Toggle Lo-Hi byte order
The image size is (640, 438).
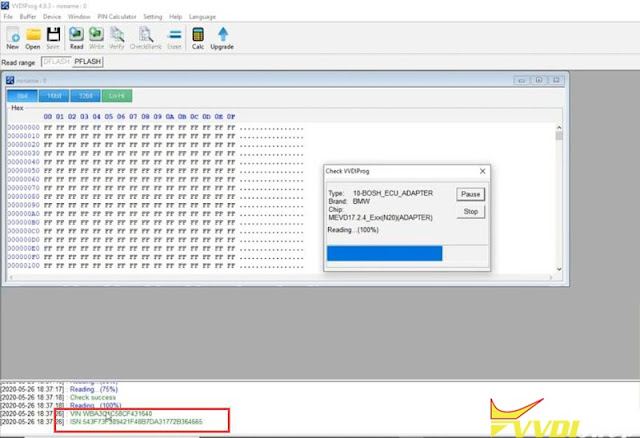117,96
